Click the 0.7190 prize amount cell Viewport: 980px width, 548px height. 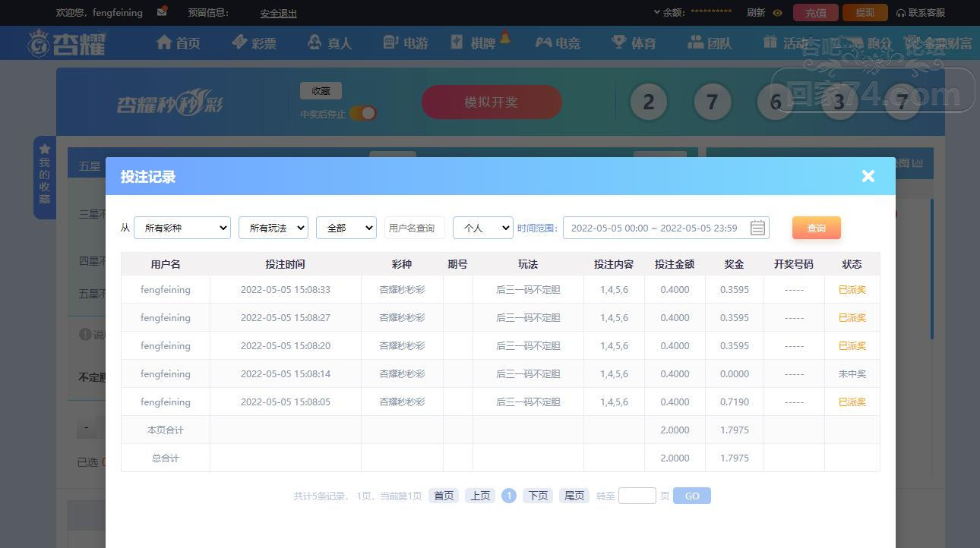click(735, 402)
